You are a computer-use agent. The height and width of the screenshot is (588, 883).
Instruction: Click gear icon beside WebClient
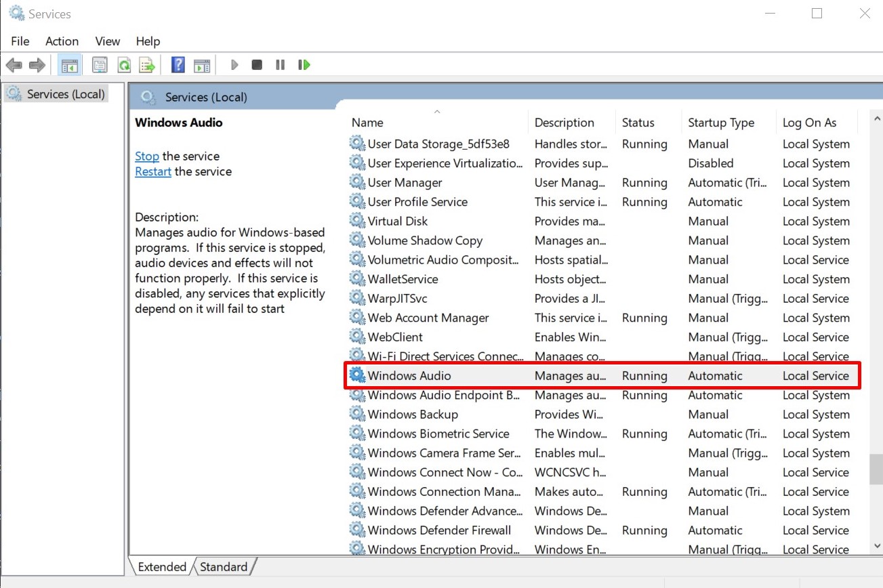357,337
